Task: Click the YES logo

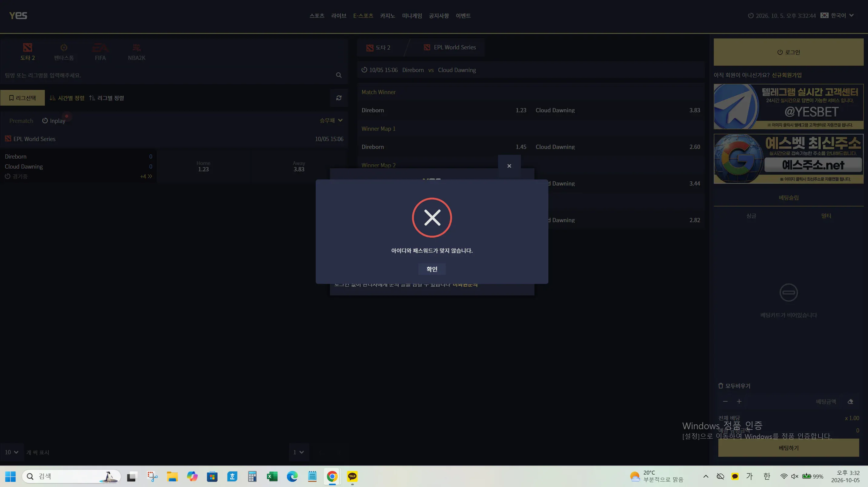Action: (x=18, y=15)
